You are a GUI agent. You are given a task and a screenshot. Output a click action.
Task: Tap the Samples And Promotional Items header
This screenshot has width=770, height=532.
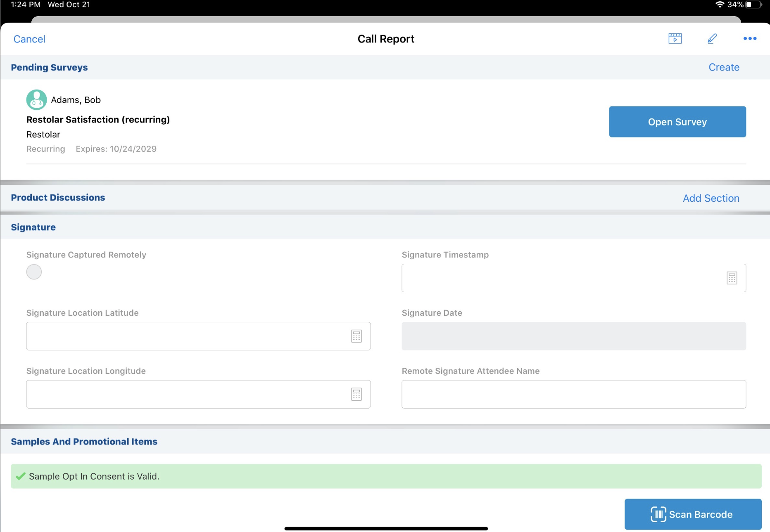coord(84,442)
